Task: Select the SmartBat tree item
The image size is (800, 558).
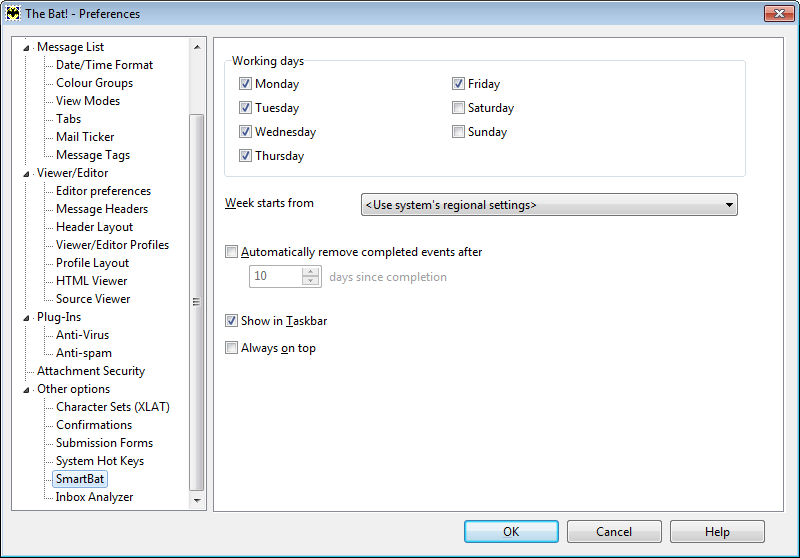Action: [80, 478]
